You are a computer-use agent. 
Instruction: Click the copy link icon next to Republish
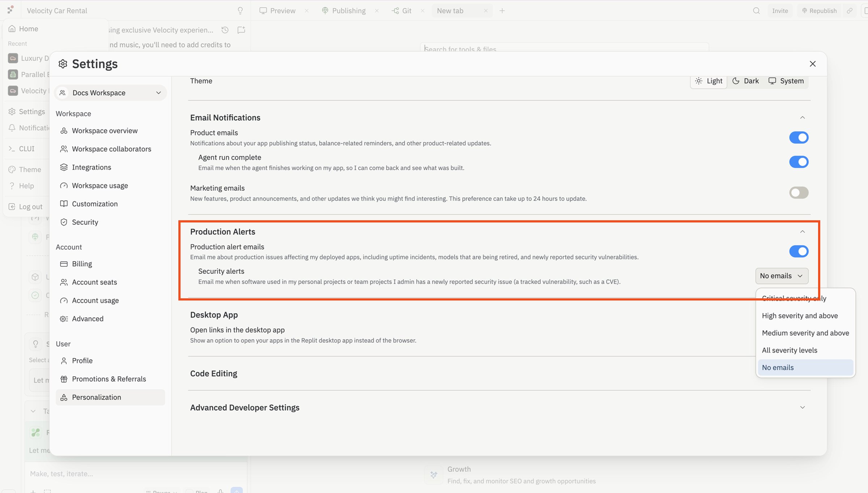[850, 11]
